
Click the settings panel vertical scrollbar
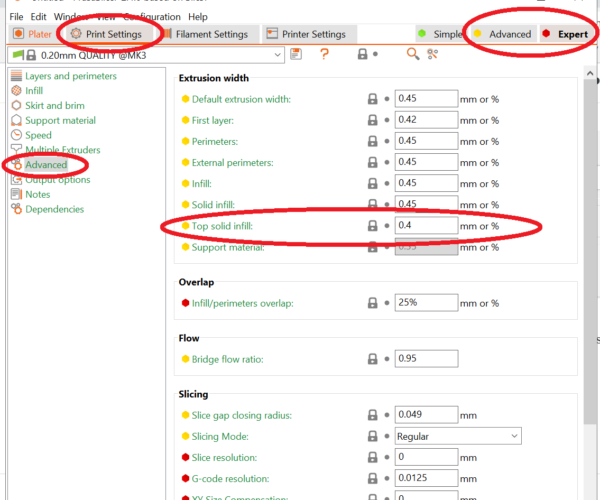(590, 251)
